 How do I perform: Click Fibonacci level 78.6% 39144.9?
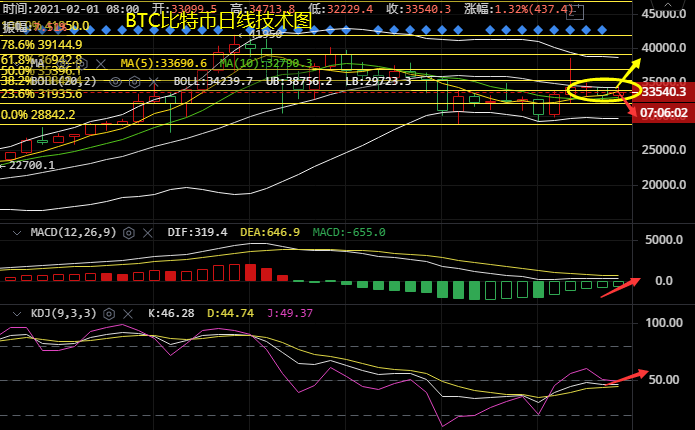click(42, 45)
